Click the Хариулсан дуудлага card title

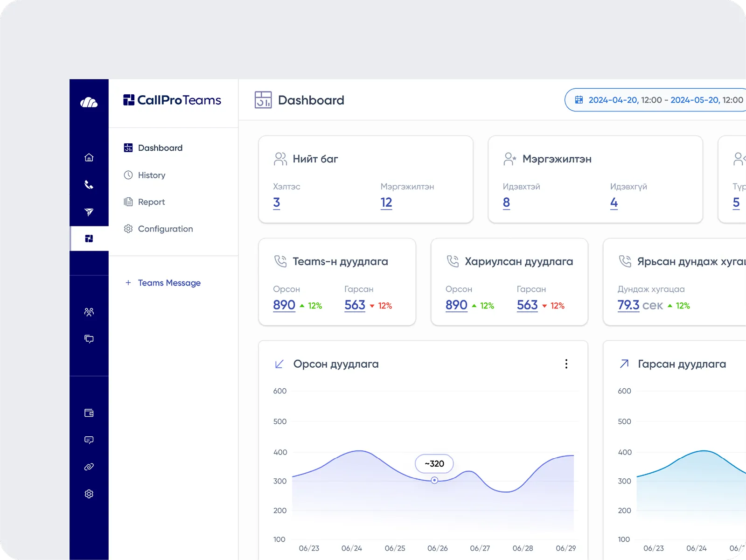coord(519,262)
